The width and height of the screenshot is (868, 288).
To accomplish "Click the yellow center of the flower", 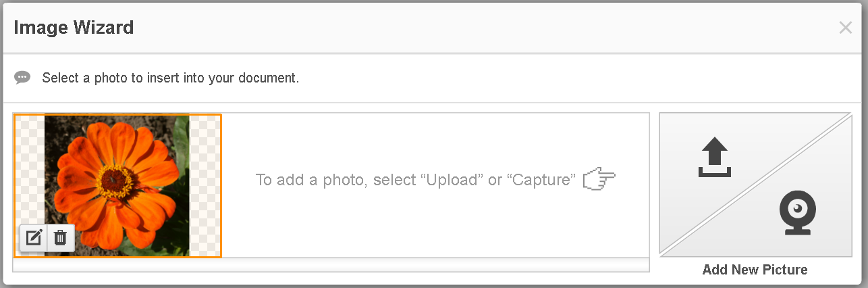I will click(x=116, y=178).
